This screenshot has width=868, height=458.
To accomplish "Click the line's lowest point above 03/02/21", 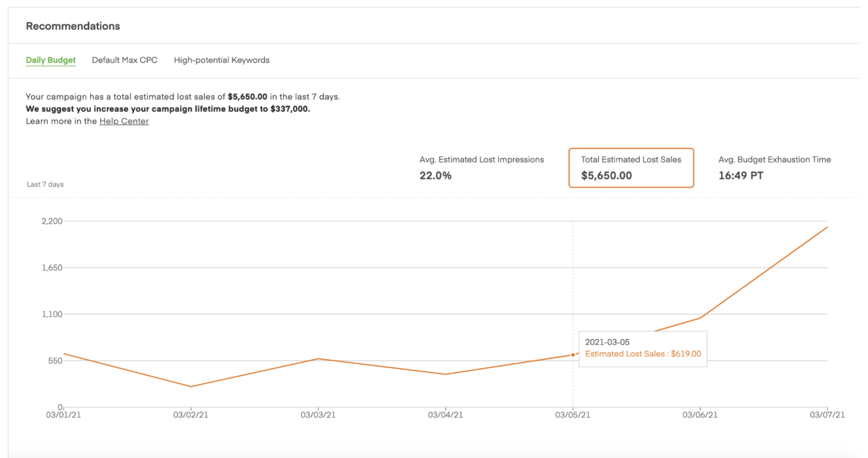I will click(x=191, y=387).
